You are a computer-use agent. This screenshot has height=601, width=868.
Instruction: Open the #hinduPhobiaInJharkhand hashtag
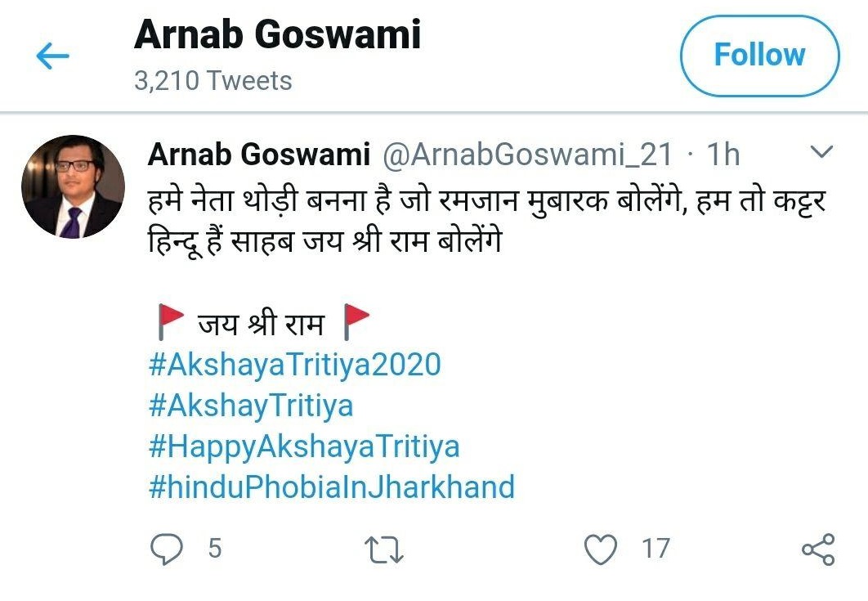coord(332,487)
